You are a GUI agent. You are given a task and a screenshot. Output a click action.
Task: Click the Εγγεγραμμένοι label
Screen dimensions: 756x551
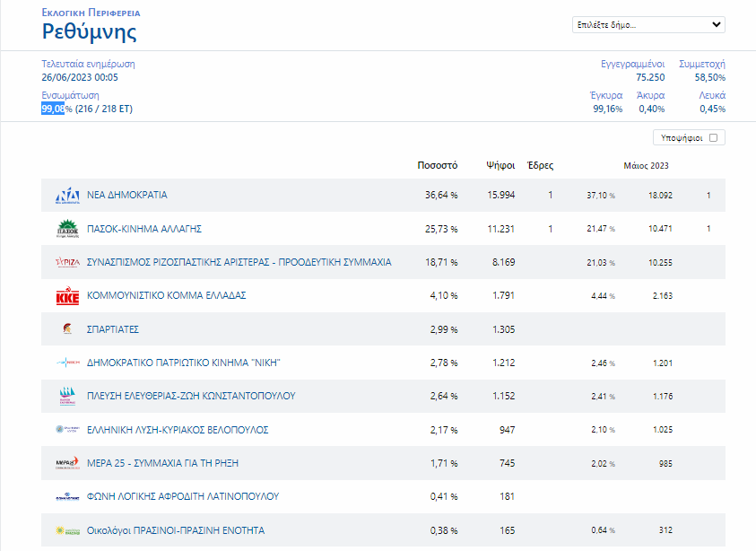pos(632,64)
